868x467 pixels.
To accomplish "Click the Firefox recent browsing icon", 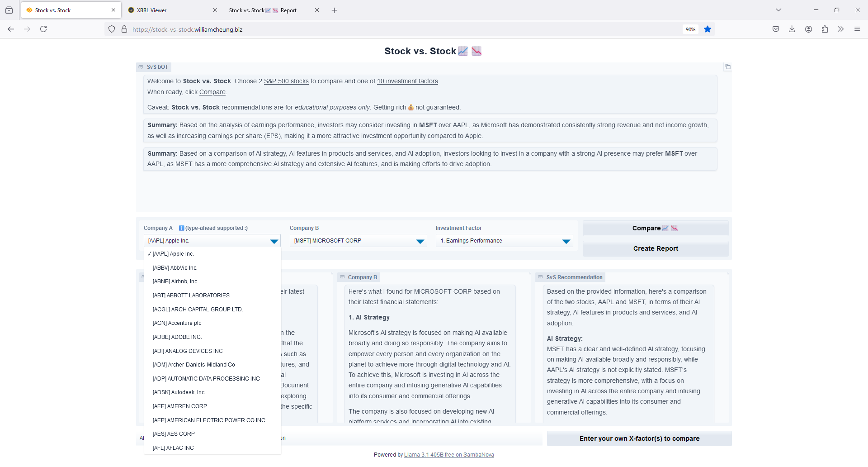I will [x=9, y=10].
